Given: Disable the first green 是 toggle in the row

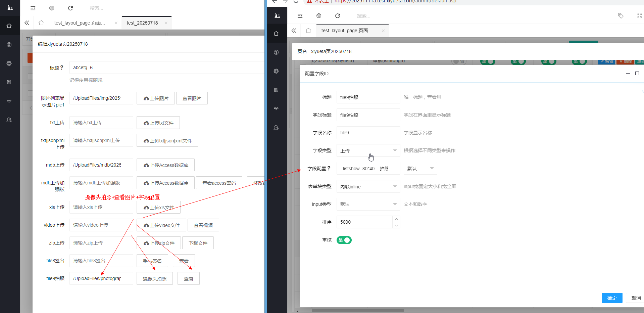Looking at the screenshot, I should 487,61.
